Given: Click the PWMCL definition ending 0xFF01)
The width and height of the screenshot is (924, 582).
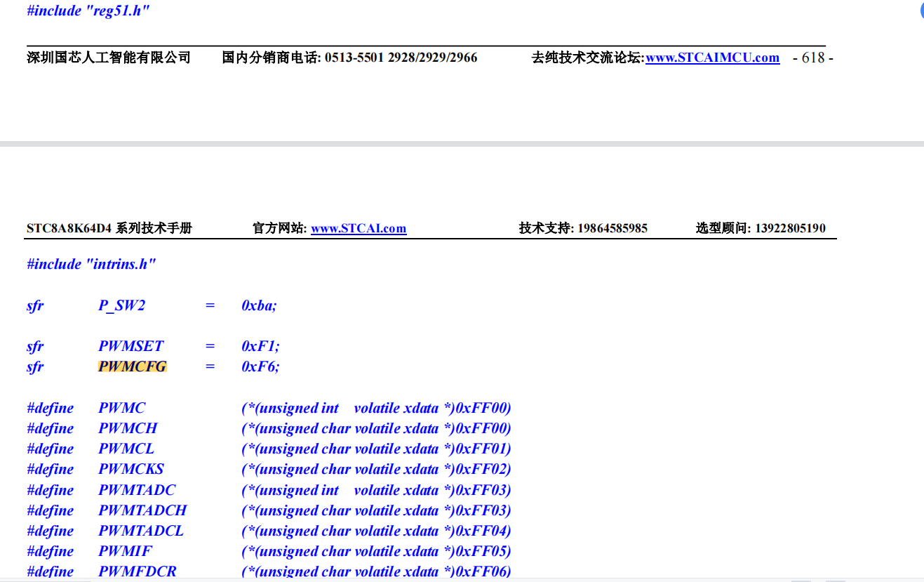Looking at the screenshot, I should click(376, 449).
